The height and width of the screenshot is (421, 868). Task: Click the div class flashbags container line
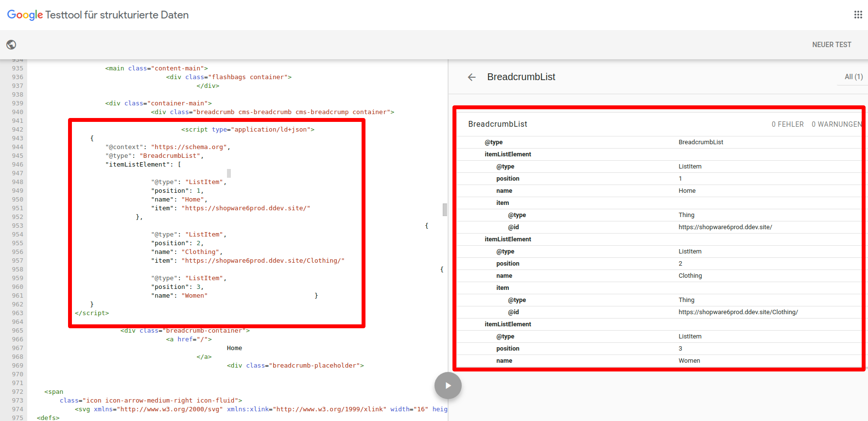pyautogui.click(x=228, y=77)
